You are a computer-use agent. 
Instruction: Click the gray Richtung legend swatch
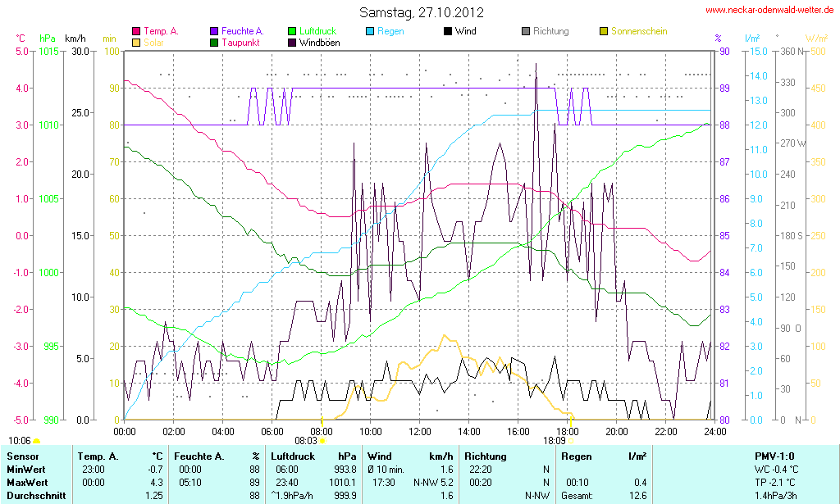[526, 31]
